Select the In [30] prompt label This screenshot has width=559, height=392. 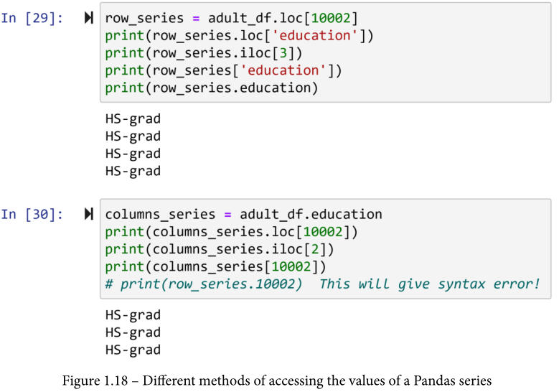point(32,214)
